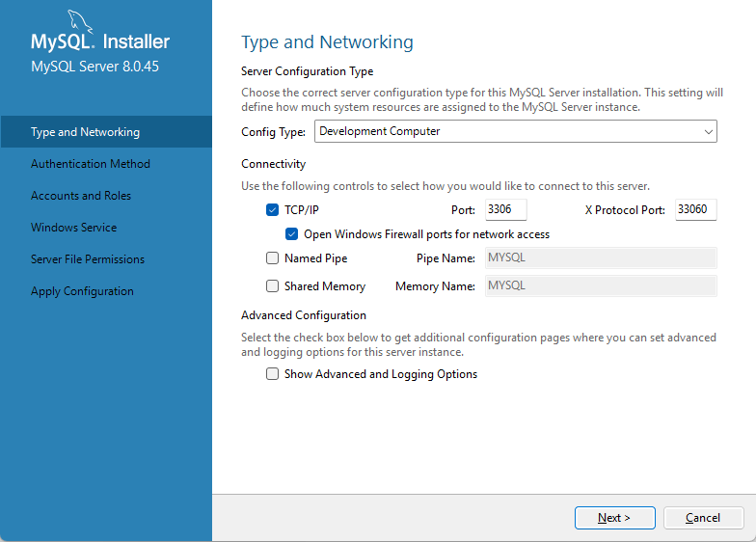
Task: Click the Config Type dropdown arrow
Action: tap(708, 131)
